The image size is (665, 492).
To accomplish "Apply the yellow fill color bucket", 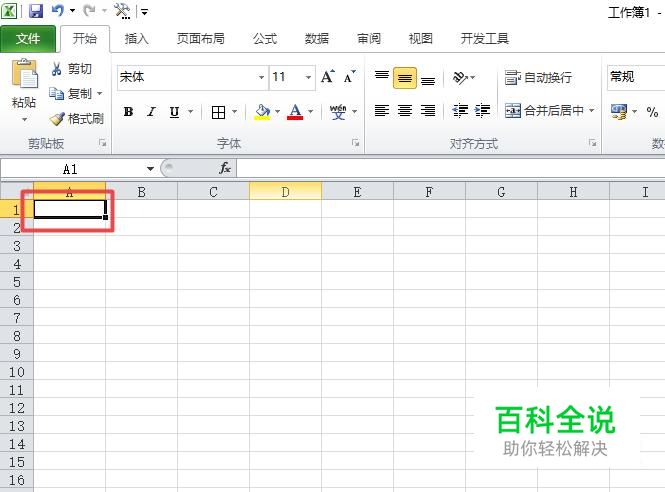I will [x=263, y=112].
